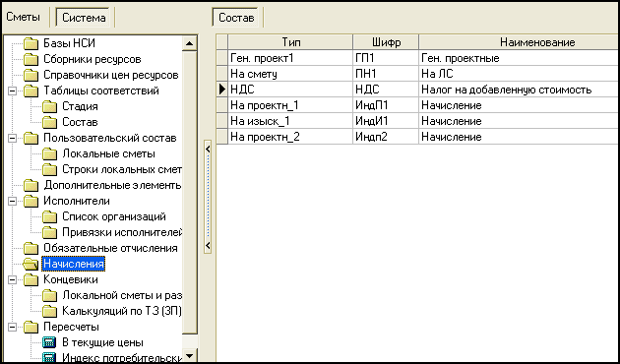Collapse the Исполнители tree node

coord(12,201)
